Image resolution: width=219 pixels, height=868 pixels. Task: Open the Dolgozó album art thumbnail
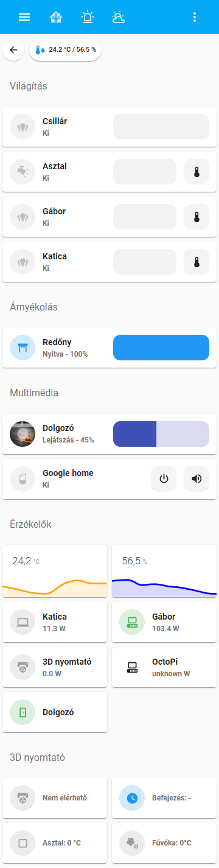click(x=23, y=434)
